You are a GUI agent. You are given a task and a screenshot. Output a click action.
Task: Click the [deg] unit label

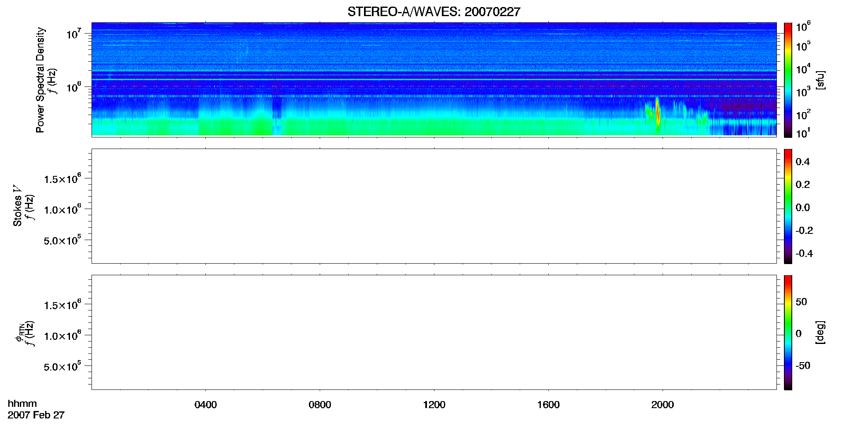[820, 332]
